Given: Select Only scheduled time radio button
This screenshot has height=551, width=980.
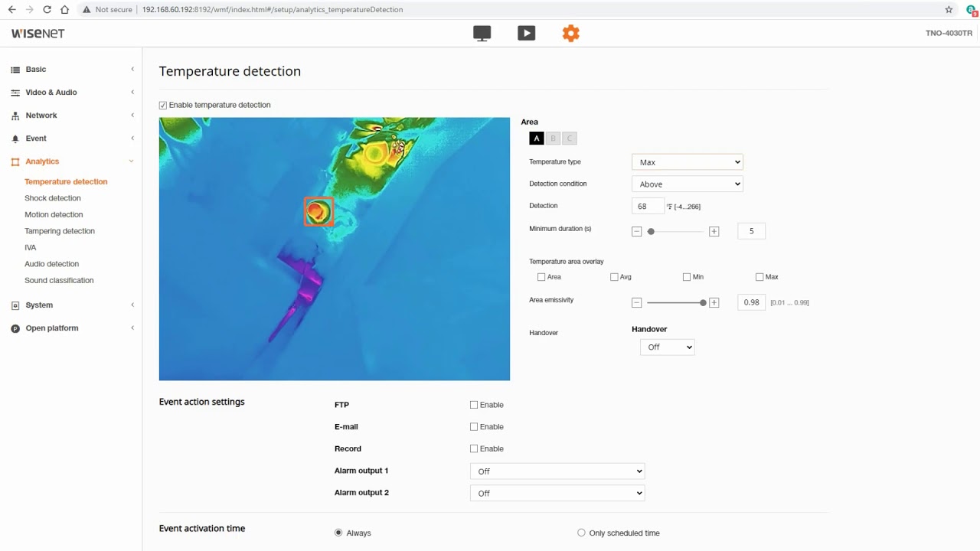Looking at the screenshot, I should click(581, 533).
